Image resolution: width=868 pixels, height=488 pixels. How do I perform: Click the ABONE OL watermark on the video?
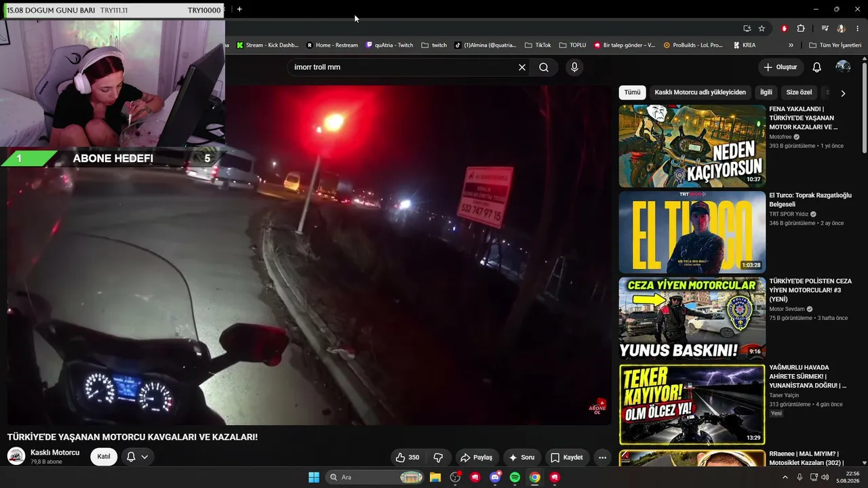(597, 406)
